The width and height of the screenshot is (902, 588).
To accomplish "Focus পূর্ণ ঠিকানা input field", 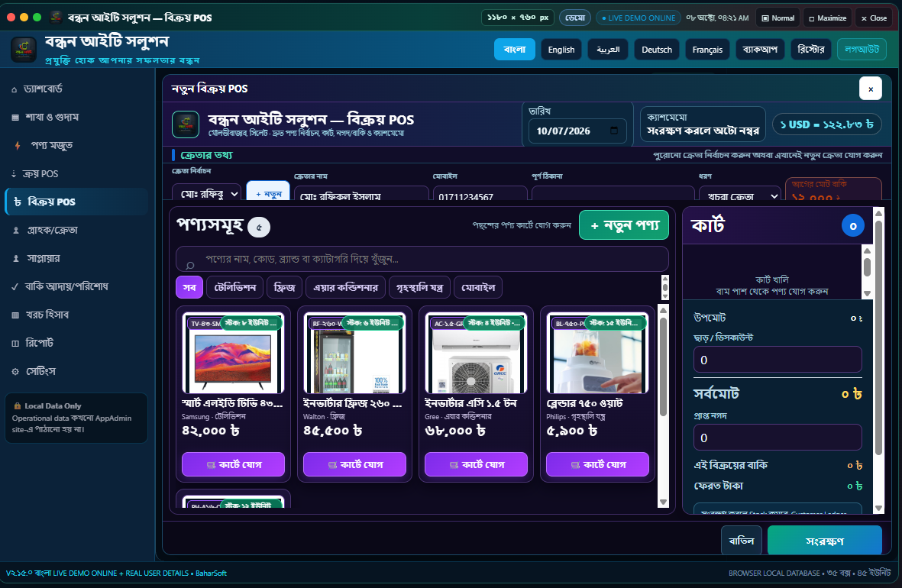I will [x=613, y=194].
